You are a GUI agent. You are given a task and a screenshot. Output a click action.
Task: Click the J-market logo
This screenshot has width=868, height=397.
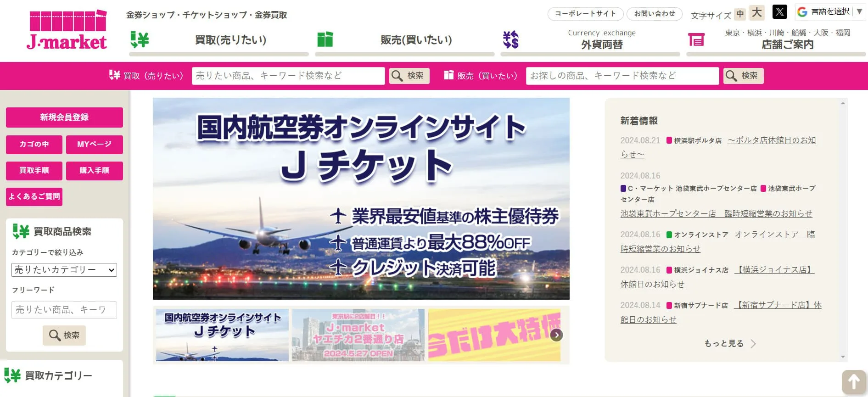click(x=67, y=30)
